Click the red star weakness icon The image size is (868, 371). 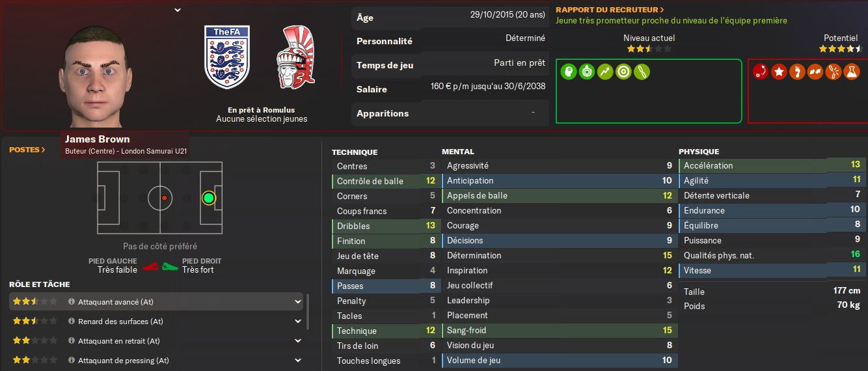coord(778,72)
